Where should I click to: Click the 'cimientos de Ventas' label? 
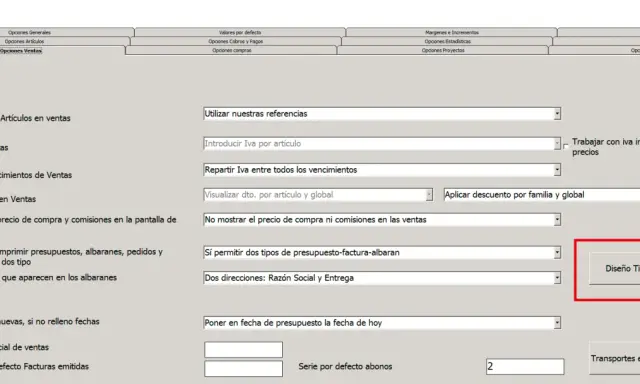pyautogui.click(x=36, y=175)
